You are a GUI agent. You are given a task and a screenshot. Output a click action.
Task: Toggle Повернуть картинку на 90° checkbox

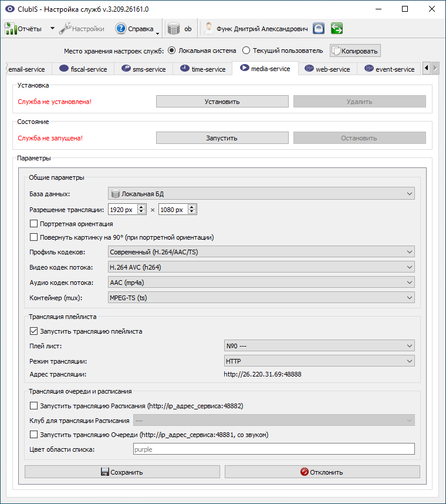click(33, 237)
